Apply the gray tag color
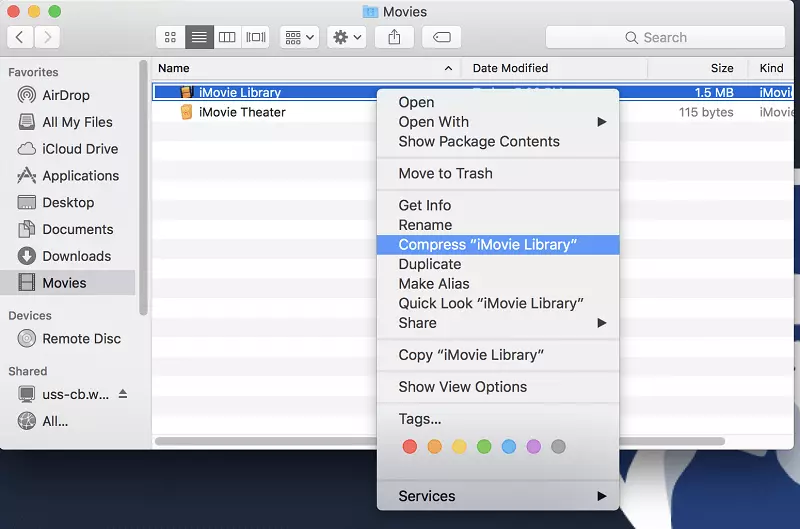Image resolution: width=800 pixels, height=529 pixels. (x=558, y=447)
